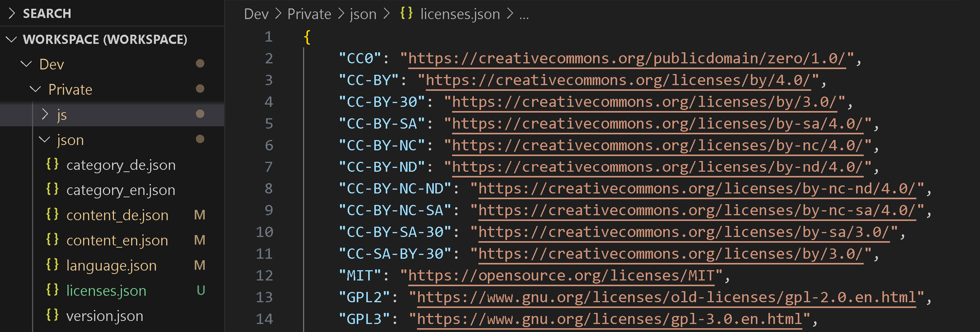The image size is (980, 332).
Task: Open language.json file
Action: pos(111,266)
